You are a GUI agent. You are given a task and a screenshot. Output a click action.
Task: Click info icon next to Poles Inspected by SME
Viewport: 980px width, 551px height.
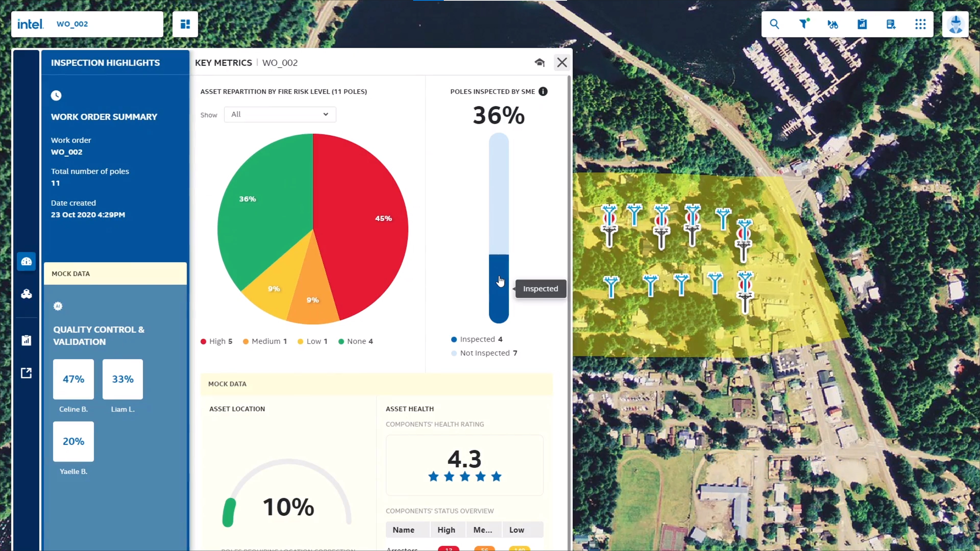543,92
